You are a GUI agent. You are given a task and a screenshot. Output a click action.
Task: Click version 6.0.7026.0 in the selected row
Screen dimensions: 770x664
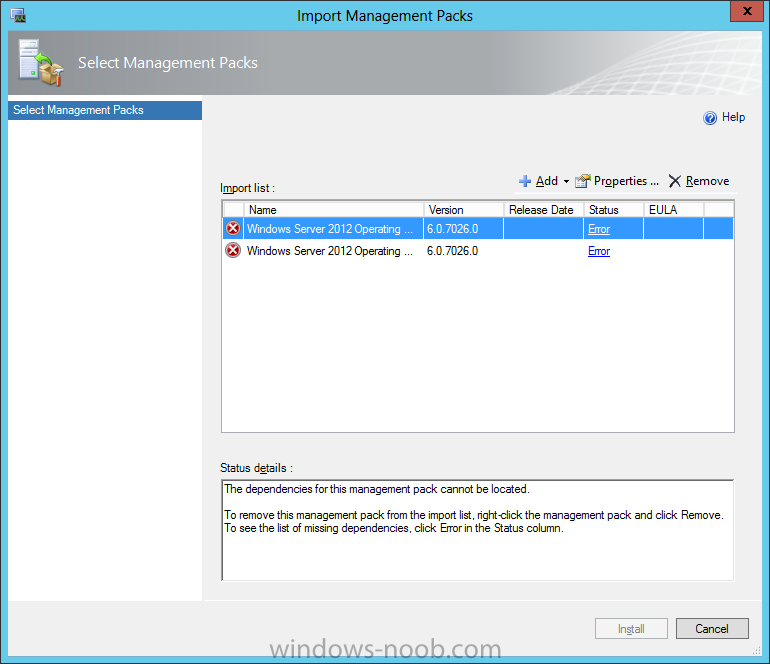(x=452, y=229)
